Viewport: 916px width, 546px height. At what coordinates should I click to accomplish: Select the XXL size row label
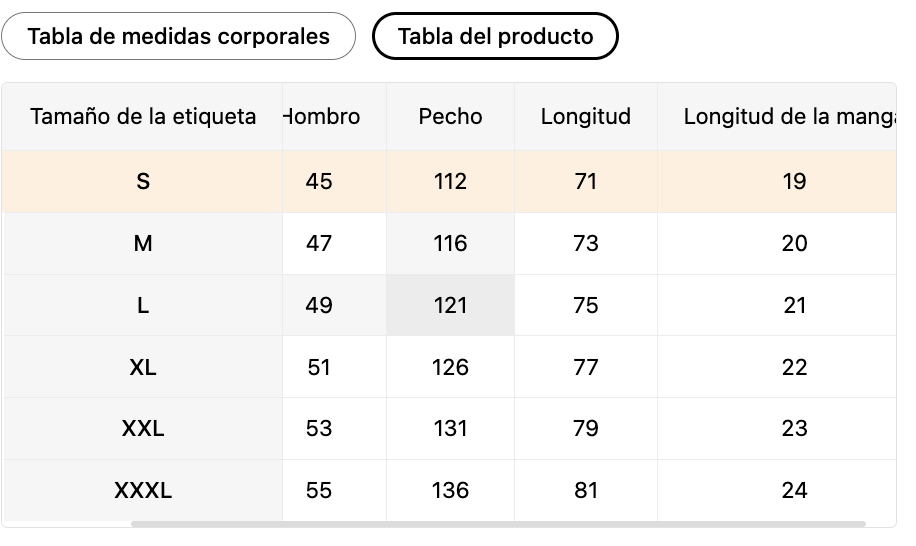(143, 429)
